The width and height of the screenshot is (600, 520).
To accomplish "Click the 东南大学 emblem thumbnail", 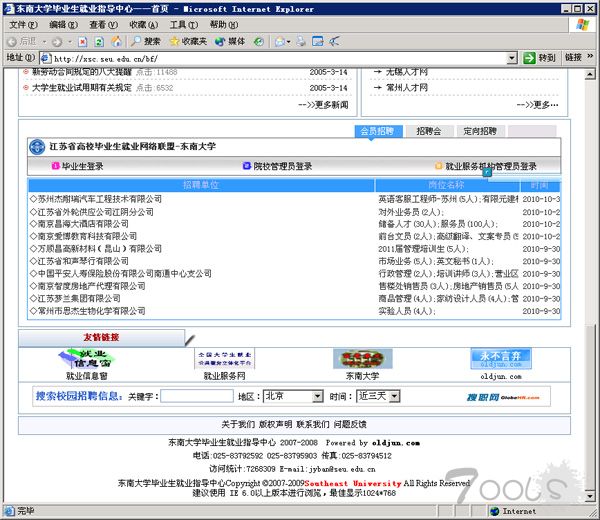I will (x=362, y=359).
